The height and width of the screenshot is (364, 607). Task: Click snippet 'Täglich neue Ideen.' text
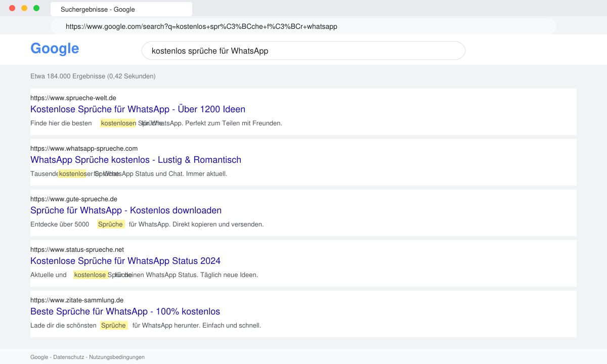click(230, 275)
